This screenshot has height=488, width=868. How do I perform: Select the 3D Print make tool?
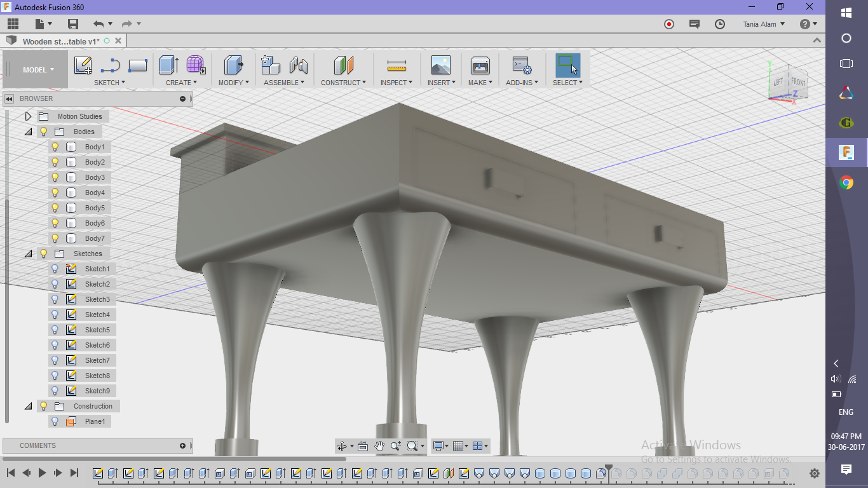click(x=480, y=65)
